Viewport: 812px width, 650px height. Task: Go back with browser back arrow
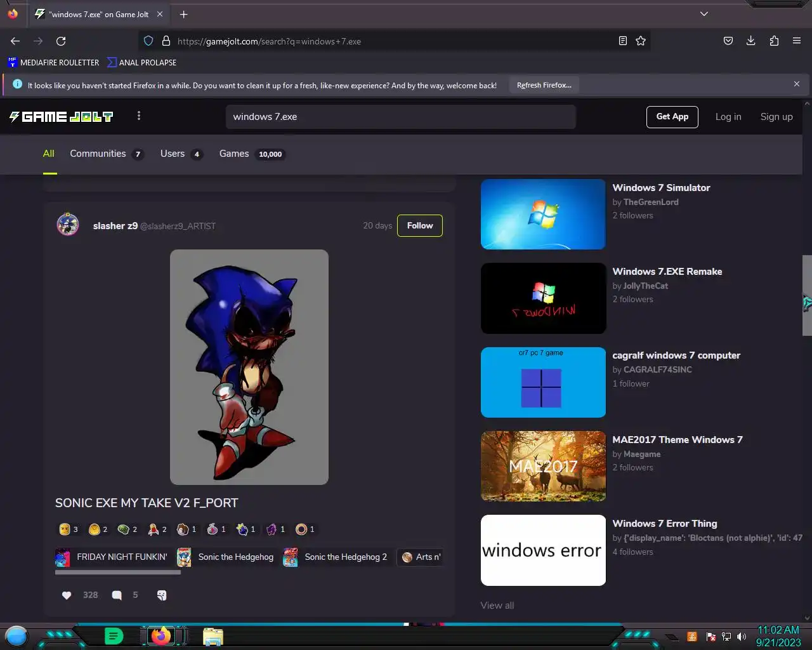(x=15, y=41)
